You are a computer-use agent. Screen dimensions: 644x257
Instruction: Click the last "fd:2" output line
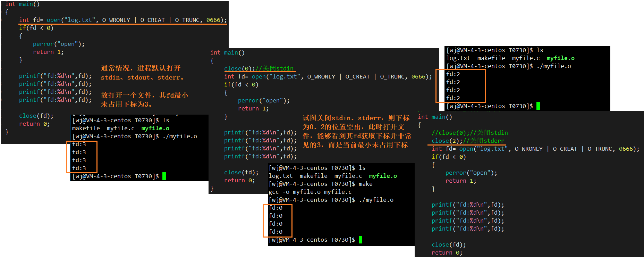(x=453, y=98)
